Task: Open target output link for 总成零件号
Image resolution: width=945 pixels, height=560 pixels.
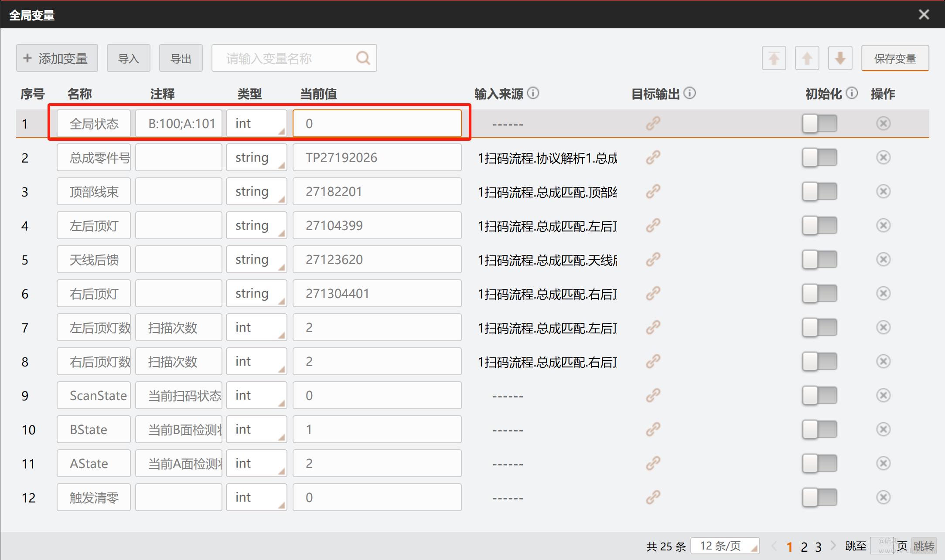Action: [x=653, y=157]
